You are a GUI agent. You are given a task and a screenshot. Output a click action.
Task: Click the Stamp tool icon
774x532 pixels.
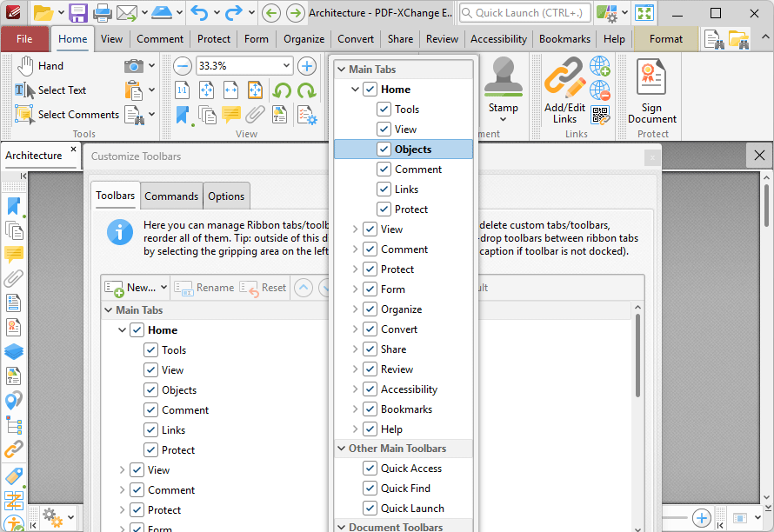pos(503,77)
